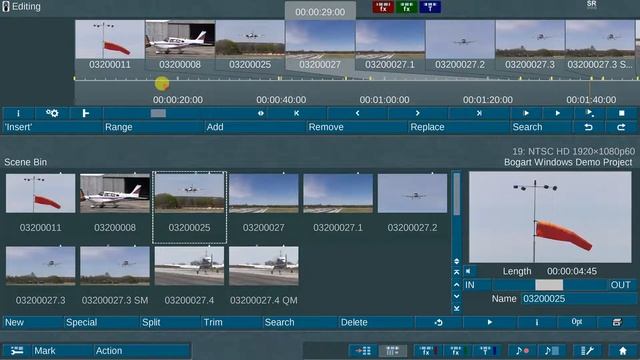Click the red transition effects indicator

pos(383,7)
